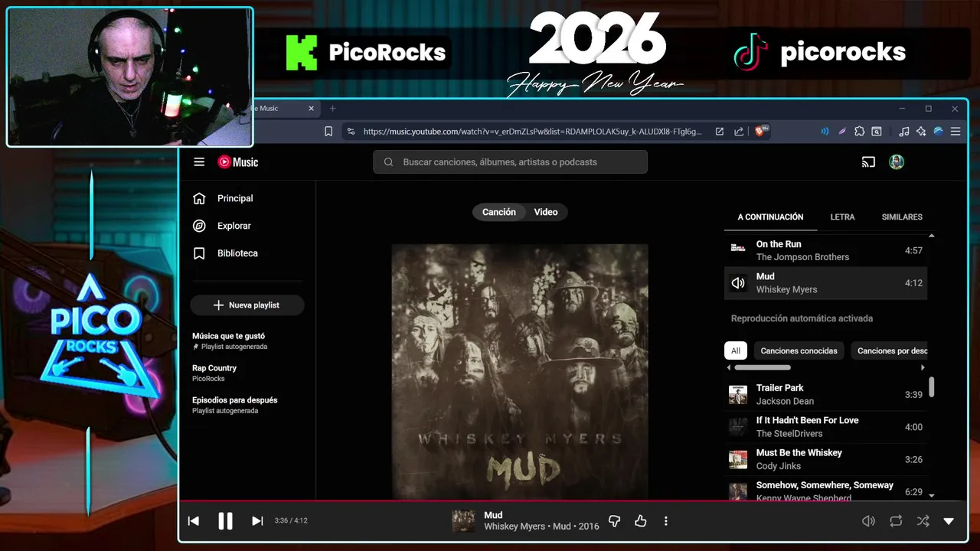Viewport: 980px width, 551px height.
Task: Click Reproducción automática activada text
Action: coord(802,318)
